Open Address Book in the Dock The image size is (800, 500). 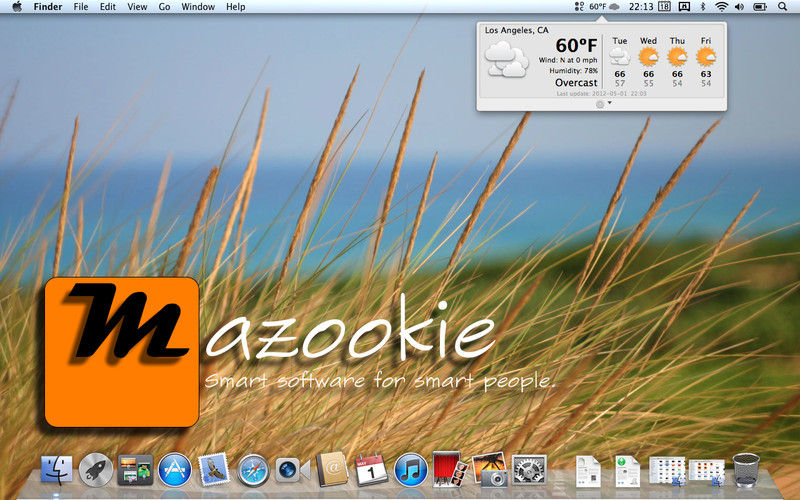pos(332,469)
